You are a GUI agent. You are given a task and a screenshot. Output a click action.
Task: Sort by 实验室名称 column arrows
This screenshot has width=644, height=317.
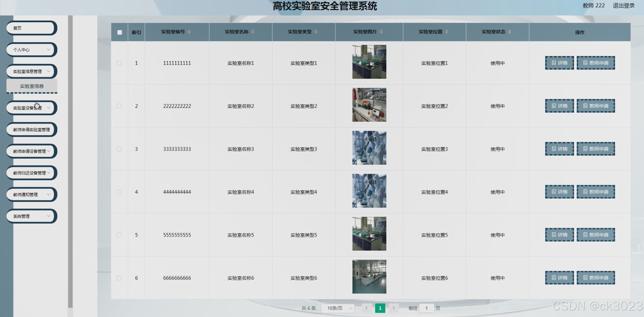coord(253,32)
